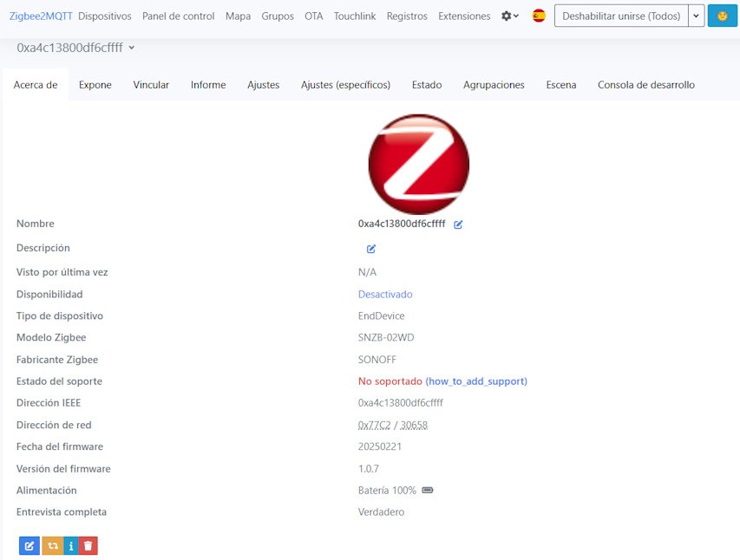Follow the how_to_add_support link
Screen dimensions: 740x560
[x=476, y=381]
